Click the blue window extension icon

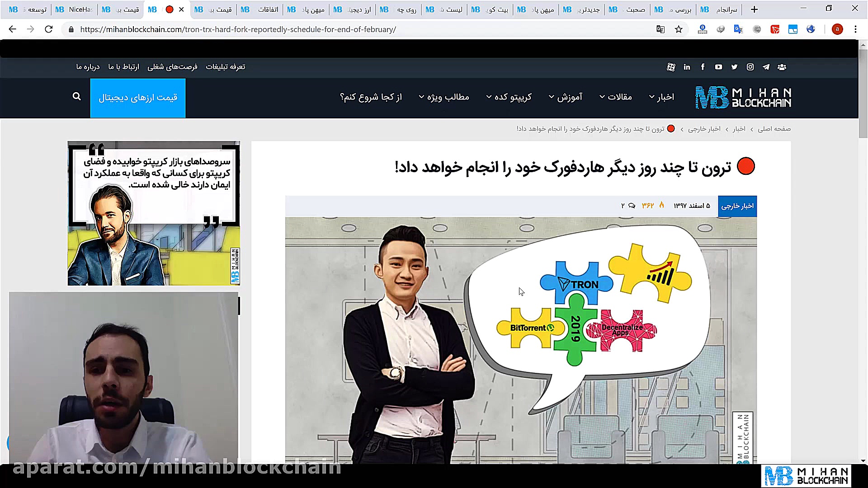pyautogui.click(x=793, y=29)
